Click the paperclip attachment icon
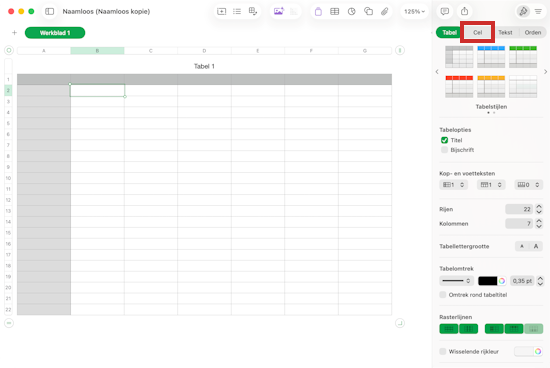Screen dimensions: 550x368 [385, 12]
